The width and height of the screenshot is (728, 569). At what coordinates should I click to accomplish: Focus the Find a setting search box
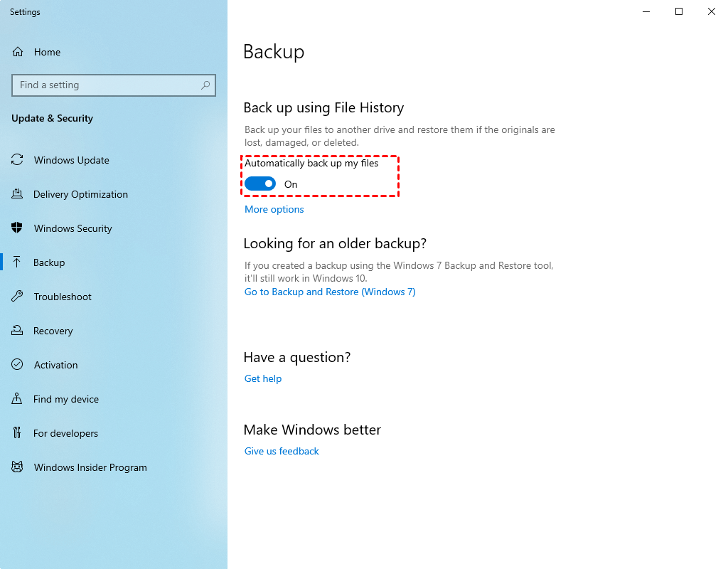tap(107, 85)
